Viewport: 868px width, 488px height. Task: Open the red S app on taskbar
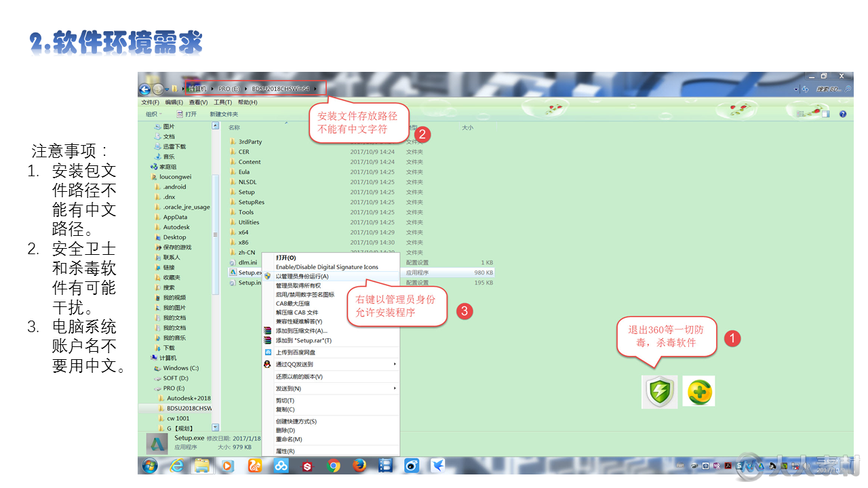coord(307,466)
